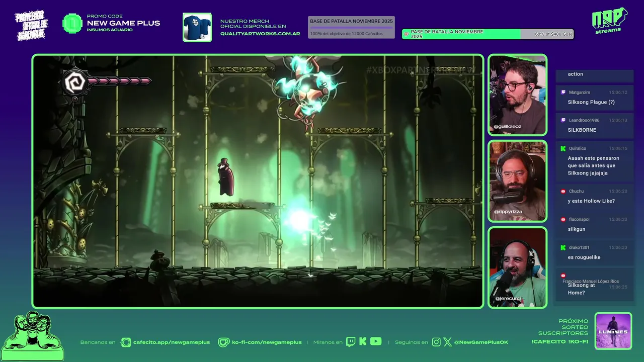Screen dimensions: 644x362
Task: Click the Matgarolm username in chat
Action: click(x=580, y=93)
